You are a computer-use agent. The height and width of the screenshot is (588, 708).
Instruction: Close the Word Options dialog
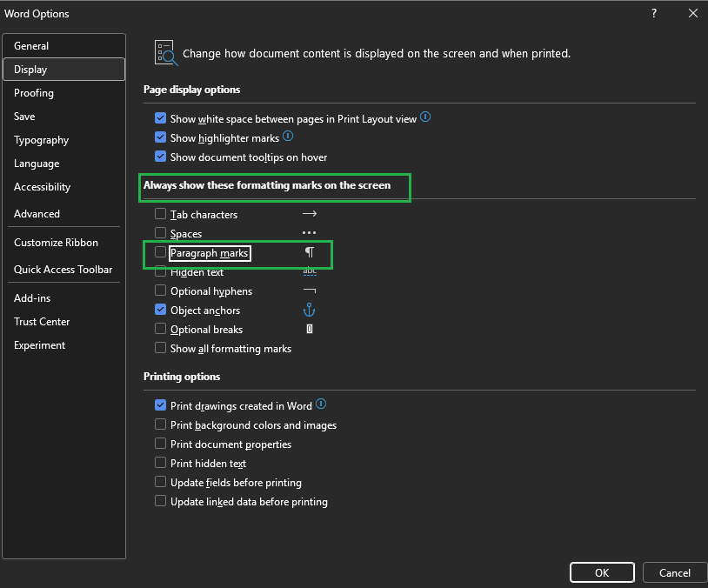click(x=693, y=14)
